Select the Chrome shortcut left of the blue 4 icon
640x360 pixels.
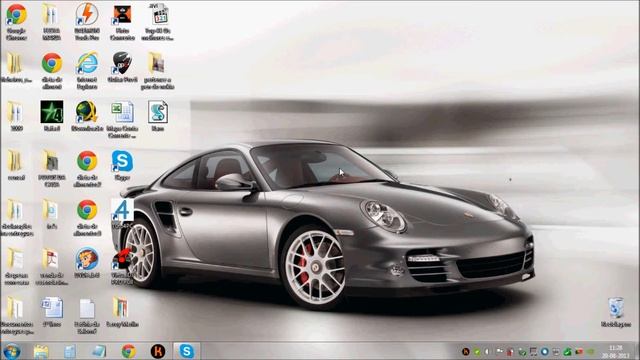click(x=87, y=210)
